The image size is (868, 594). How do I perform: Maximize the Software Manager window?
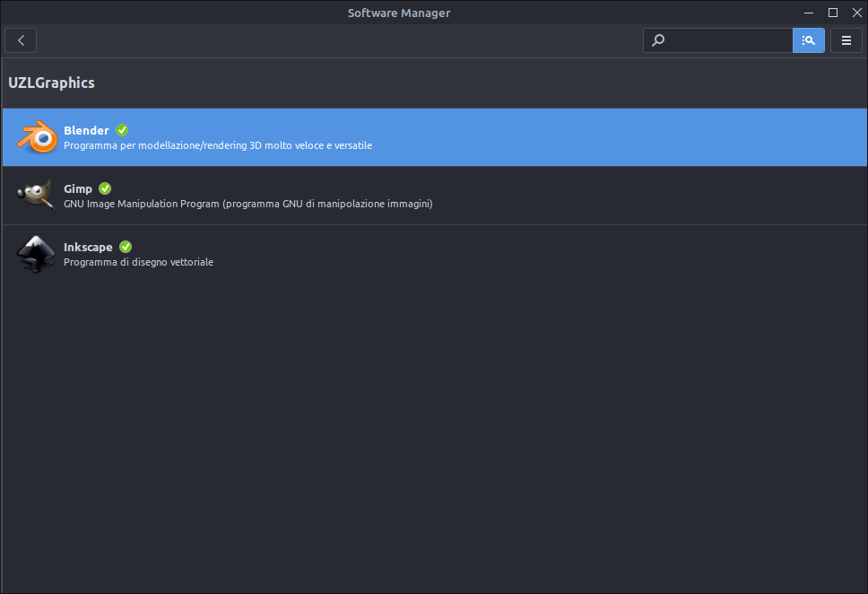832,13
